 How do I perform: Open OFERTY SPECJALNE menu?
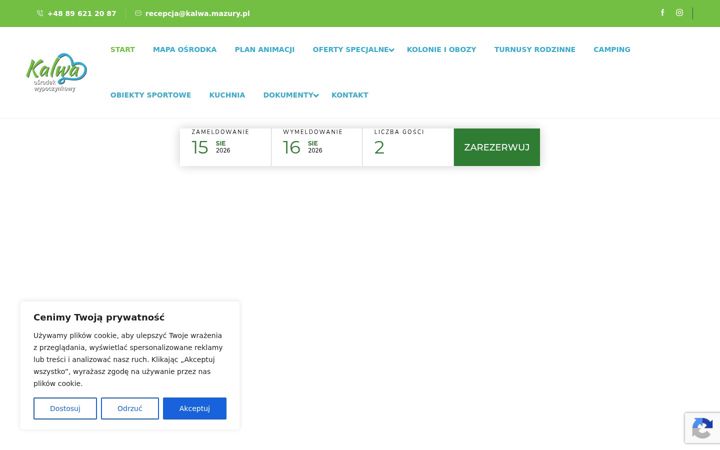coord(351,50)
